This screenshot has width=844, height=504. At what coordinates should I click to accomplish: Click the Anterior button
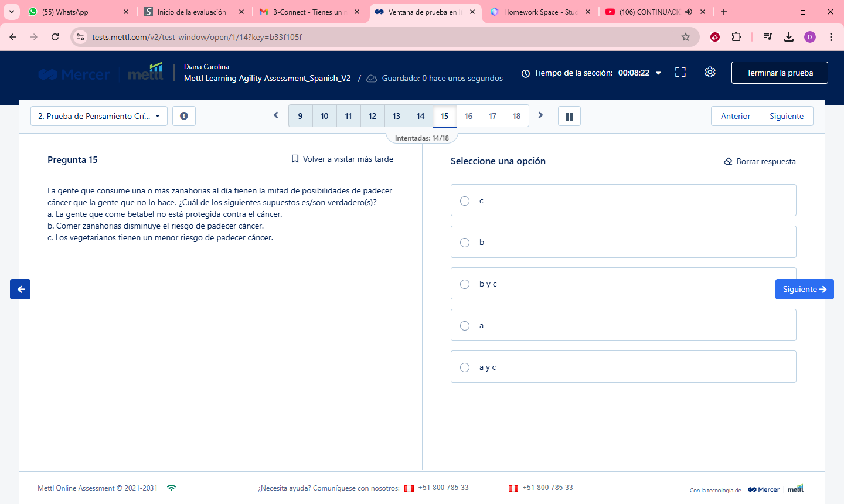(736, 116)
